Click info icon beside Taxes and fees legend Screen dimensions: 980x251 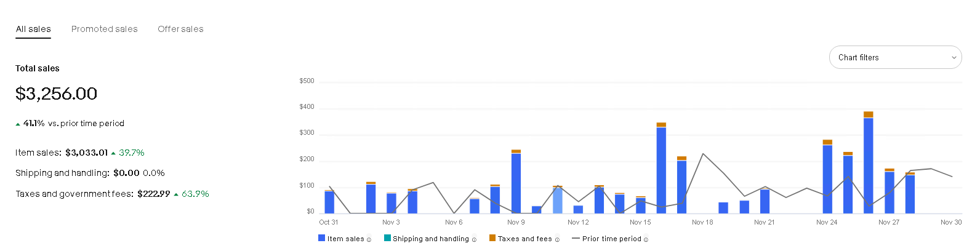pyautogui.click(x=557, y=240)
